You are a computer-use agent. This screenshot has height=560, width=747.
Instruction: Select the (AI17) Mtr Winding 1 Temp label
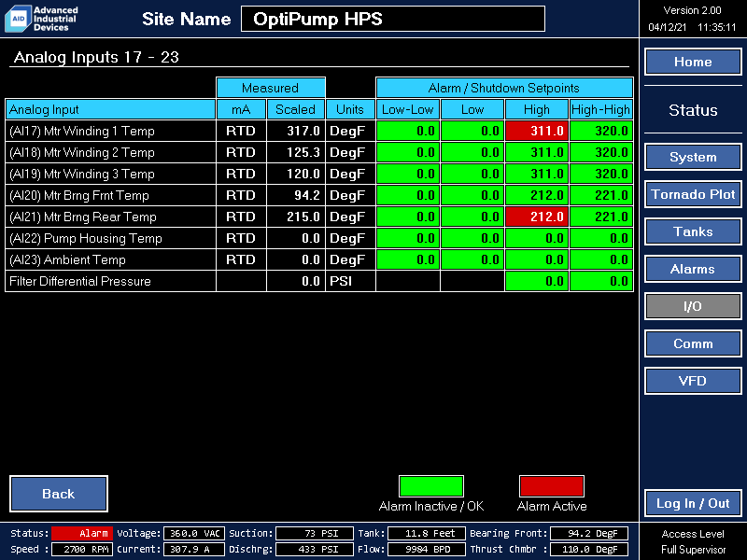(x=82, y=131)
